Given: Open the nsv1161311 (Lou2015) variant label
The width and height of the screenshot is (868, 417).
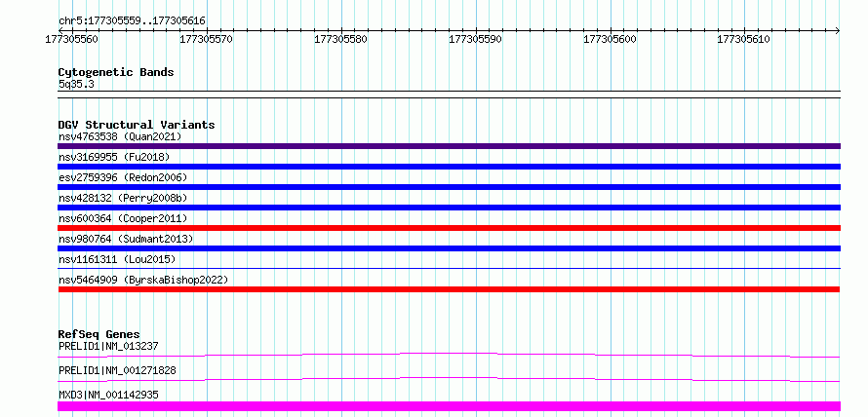Looking at the screenshot, I should point(117,259).
